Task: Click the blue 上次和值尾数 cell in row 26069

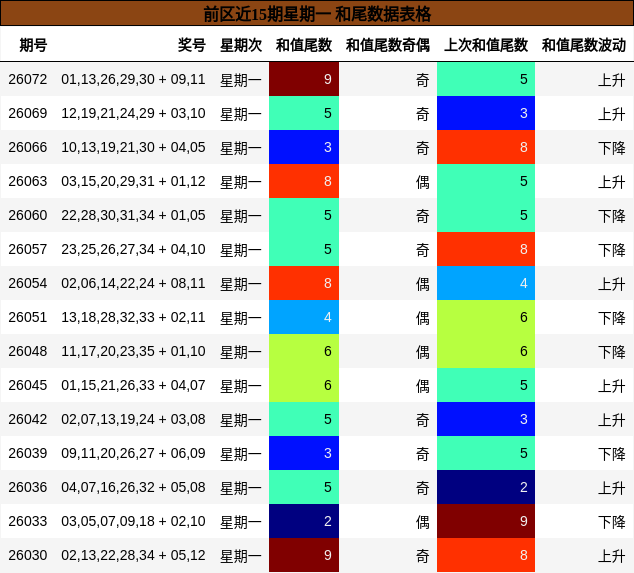Action: click(486, 113)
